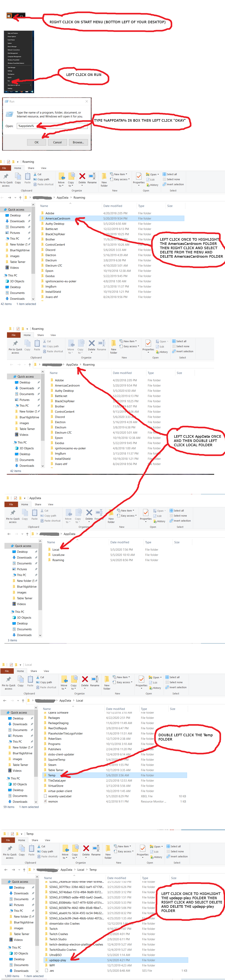Click Invert selection in AppData window ribbon
Image resolution: width=225 pixels, height=980 pixels.
[x=180, y=521]
